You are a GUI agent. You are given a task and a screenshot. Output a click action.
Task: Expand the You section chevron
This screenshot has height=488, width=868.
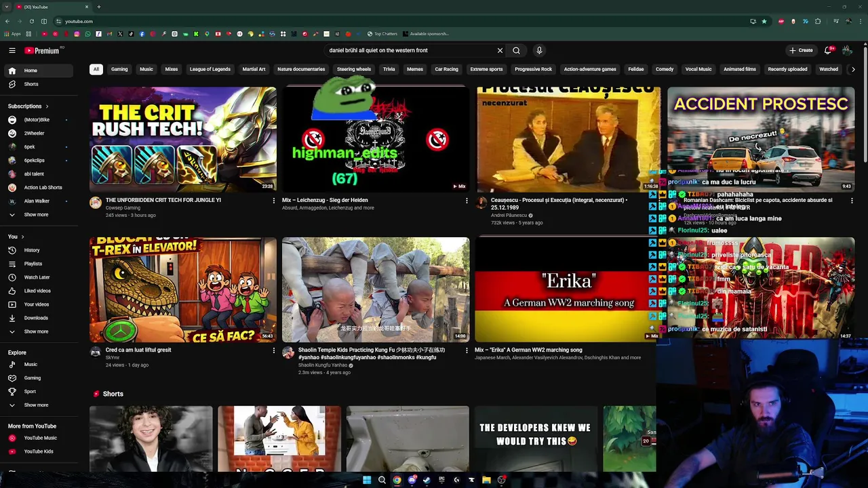[22, 237]
